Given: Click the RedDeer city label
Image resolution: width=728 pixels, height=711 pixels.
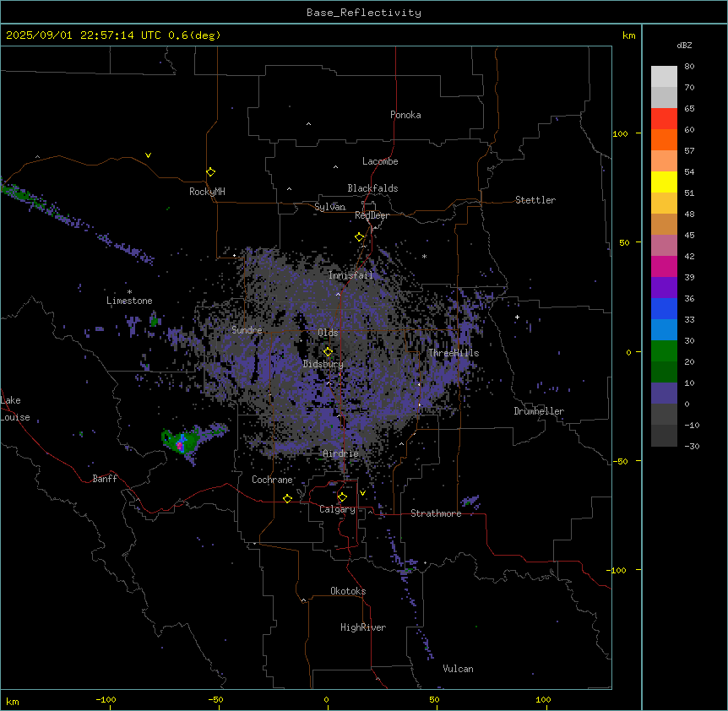Looking at the screenshot, I should [372, 215].
